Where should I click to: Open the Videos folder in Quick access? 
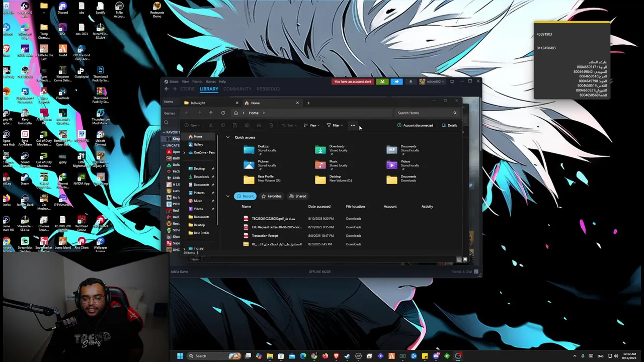coord(403,164)
